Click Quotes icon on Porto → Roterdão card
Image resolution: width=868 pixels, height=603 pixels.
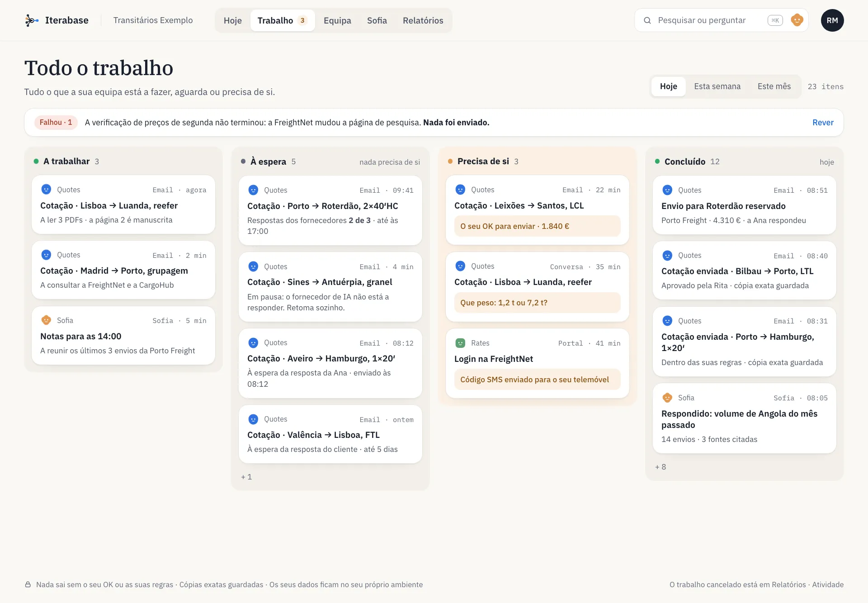253,190
